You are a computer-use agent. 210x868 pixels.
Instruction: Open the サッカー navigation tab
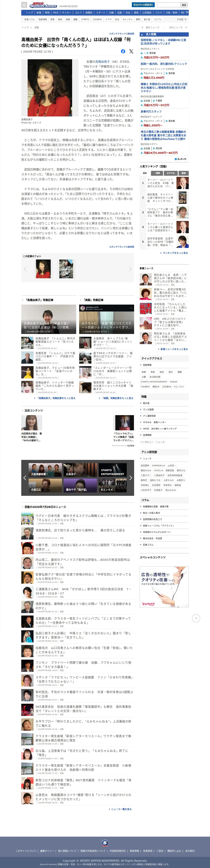(66, 12)
